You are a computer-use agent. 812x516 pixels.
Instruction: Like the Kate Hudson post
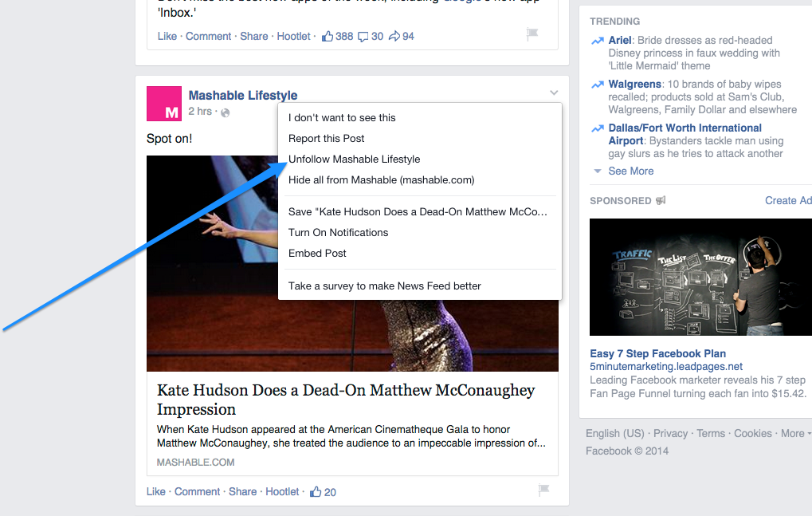156,491
